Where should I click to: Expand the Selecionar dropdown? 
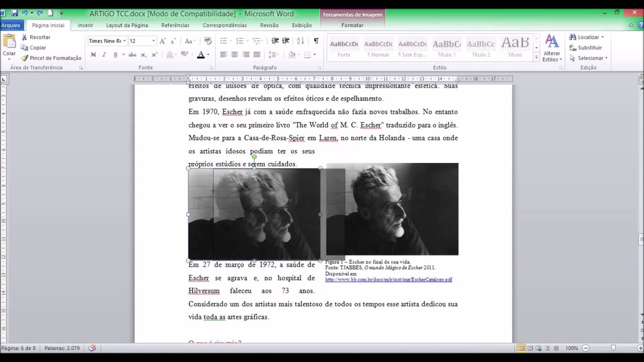pos(606,58)
